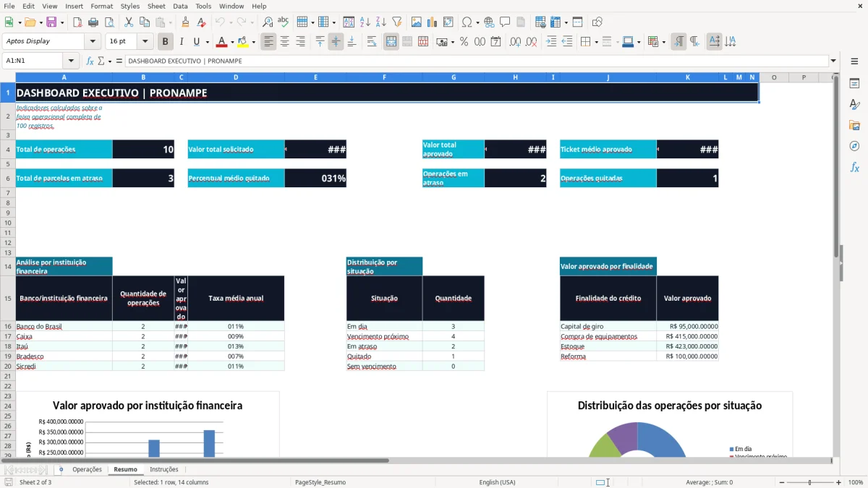Insert special character omega
The image size is (868, 488).
pyautogui.click(x=467, y=22)
